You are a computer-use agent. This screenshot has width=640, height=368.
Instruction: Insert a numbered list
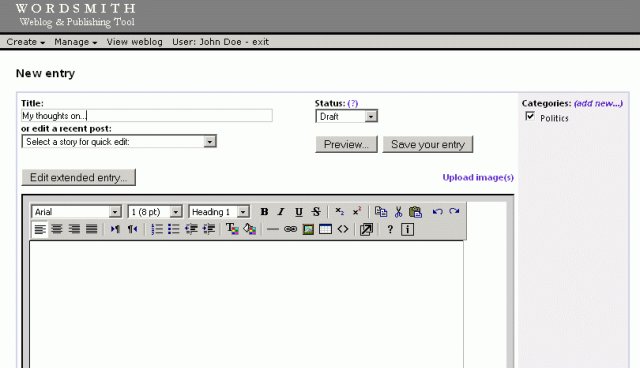coord(157,229)
